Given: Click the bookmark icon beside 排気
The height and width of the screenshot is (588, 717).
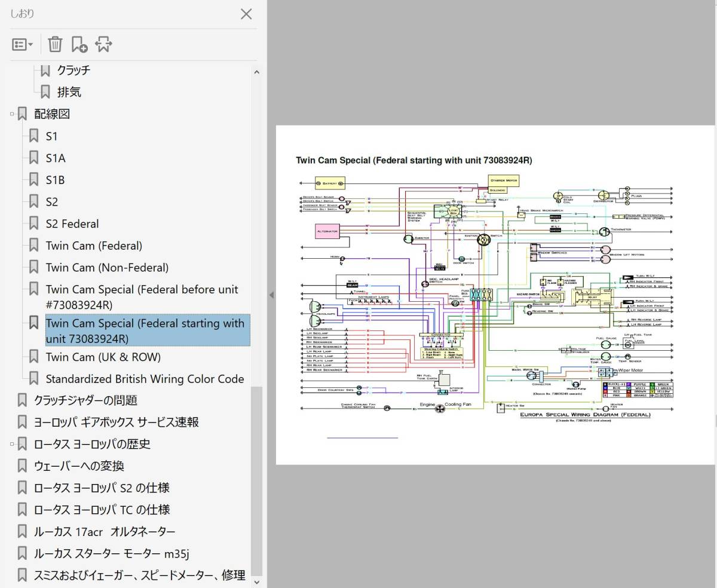Looking at the screenshot, I should coord(45,92).
